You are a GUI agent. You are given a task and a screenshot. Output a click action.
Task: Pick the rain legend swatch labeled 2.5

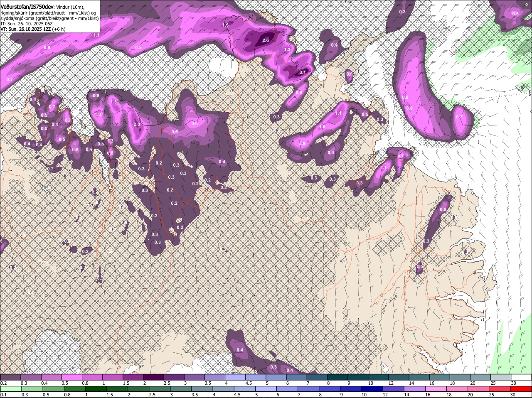pyautogui.click(x=160, y=389)
